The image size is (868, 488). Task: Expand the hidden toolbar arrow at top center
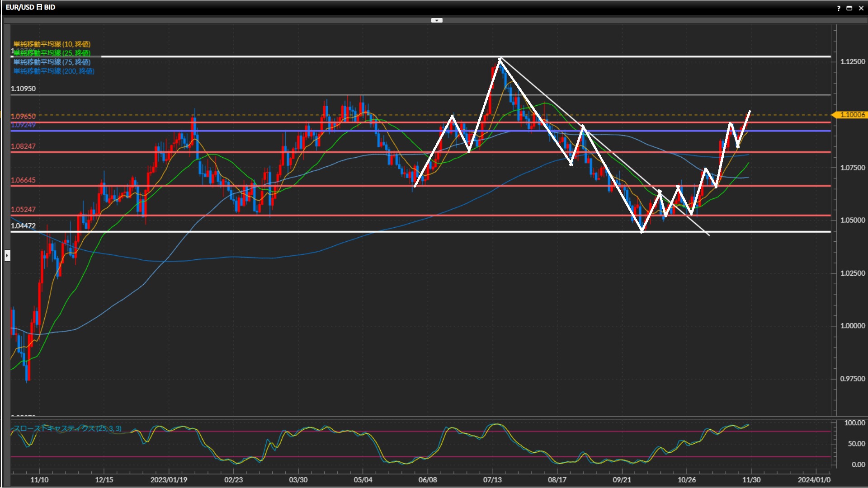[437, 20]
